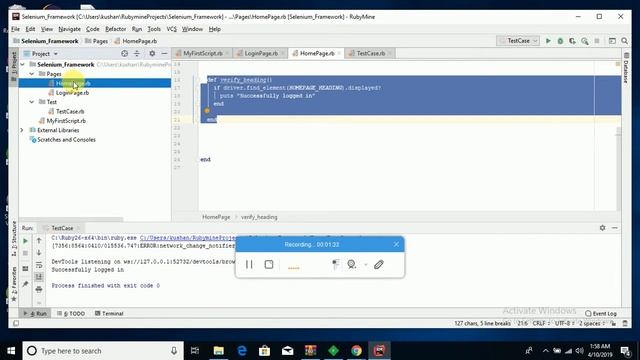The image size is (640, 360).
Task: Click the Structure side tab
Action: pos(14,239)
